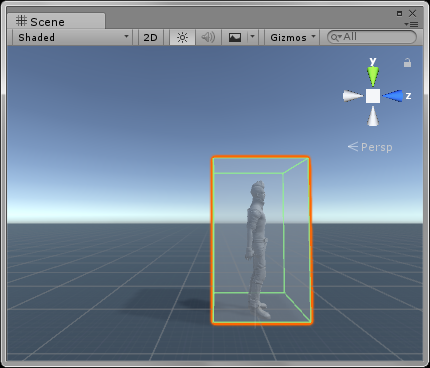Toggle scene lighting sun icon
This screenshot has height=368, width=430.
[x=182, y=37]
